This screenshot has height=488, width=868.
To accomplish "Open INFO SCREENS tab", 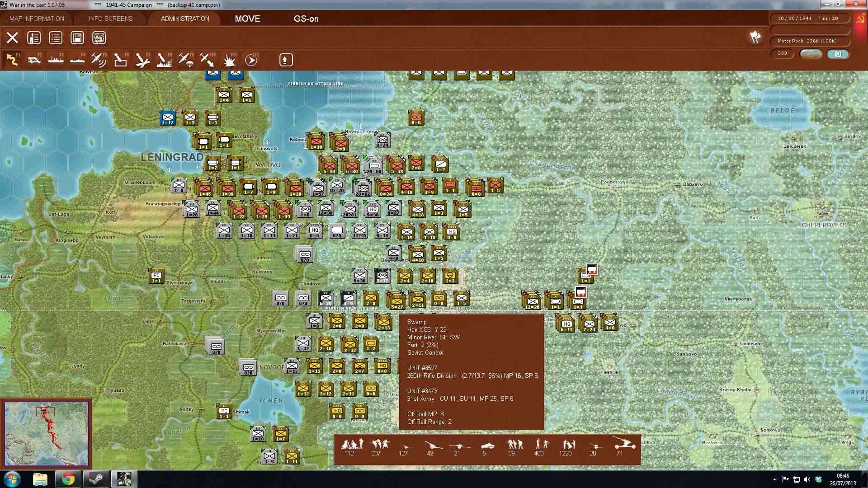I will click(111, 19).
